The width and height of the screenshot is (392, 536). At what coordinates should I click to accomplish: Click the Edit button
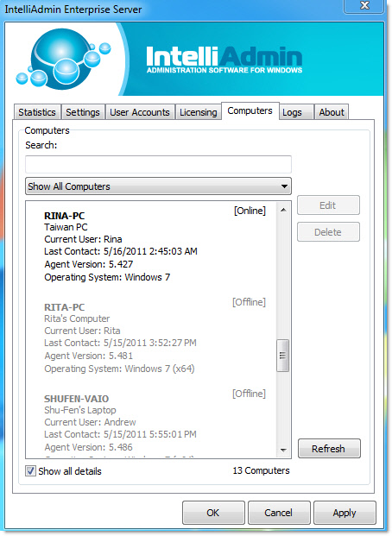328,205
